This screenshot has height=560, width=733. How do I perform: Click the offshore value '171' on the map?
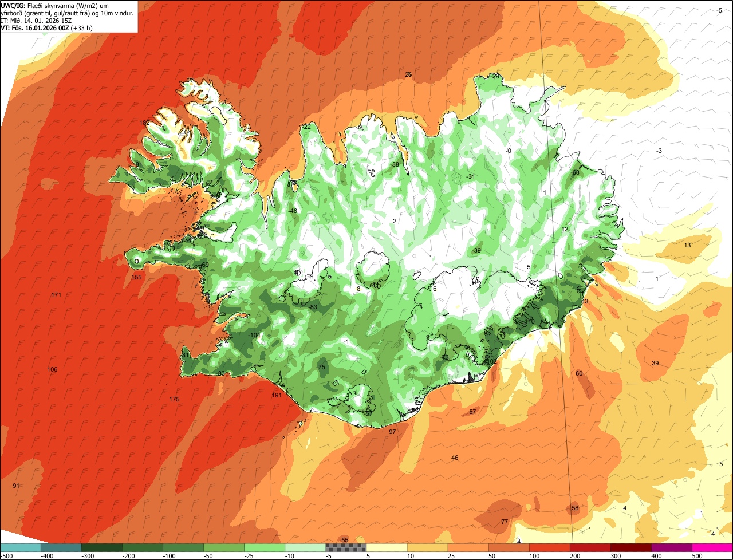pyautogui.click(x=56, y=295)
